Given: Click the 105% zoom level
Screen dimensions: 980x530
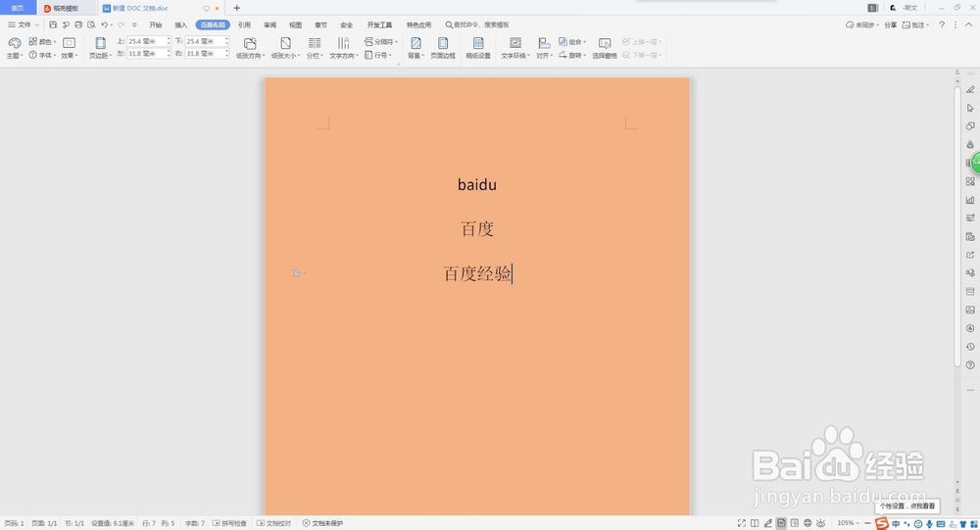Looking at the screenshot, I should pos(846,523).
